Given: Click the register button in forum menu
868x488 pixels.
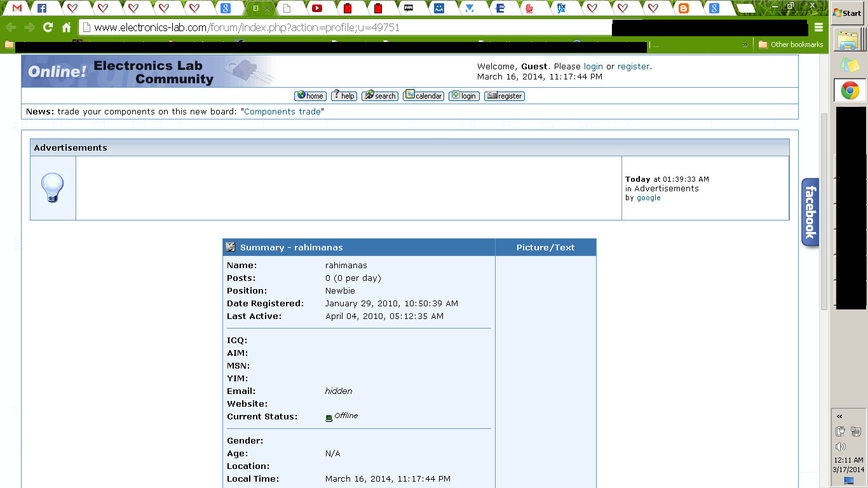Looking at the screenshot, I should click(x=505, y=96).
